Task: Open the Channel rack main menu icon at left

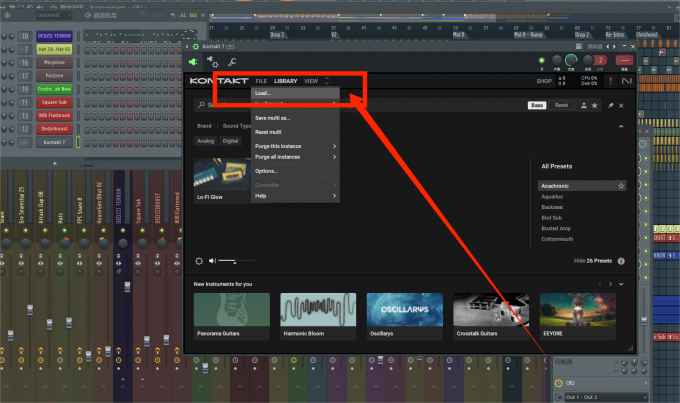Action: 7,15
